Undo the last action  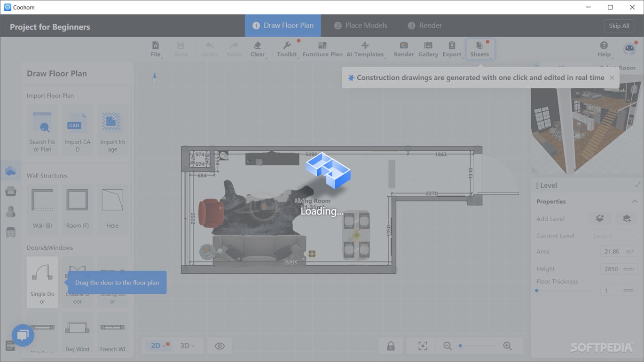(x=209, y=49)
